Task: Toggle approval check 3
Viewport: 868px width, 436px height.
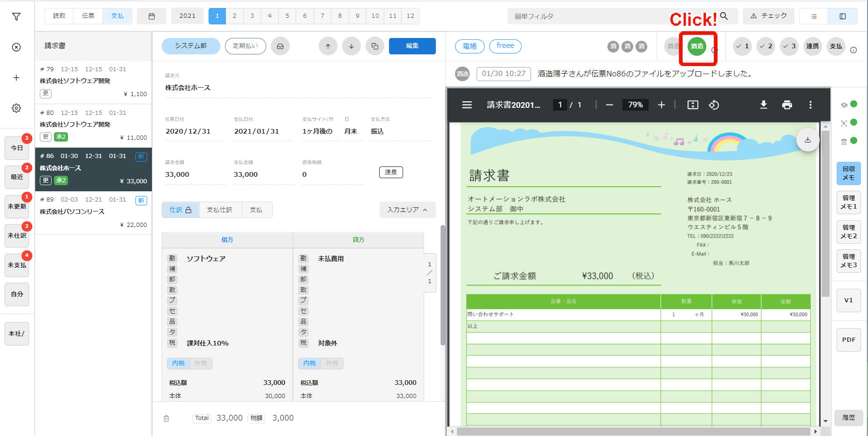Action: (x=789, y=46)
